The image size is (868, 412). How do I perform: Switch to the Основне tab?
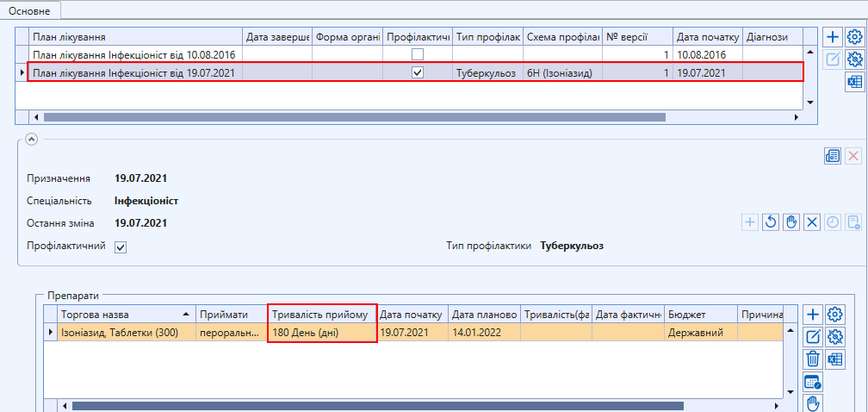coord(31,11)
